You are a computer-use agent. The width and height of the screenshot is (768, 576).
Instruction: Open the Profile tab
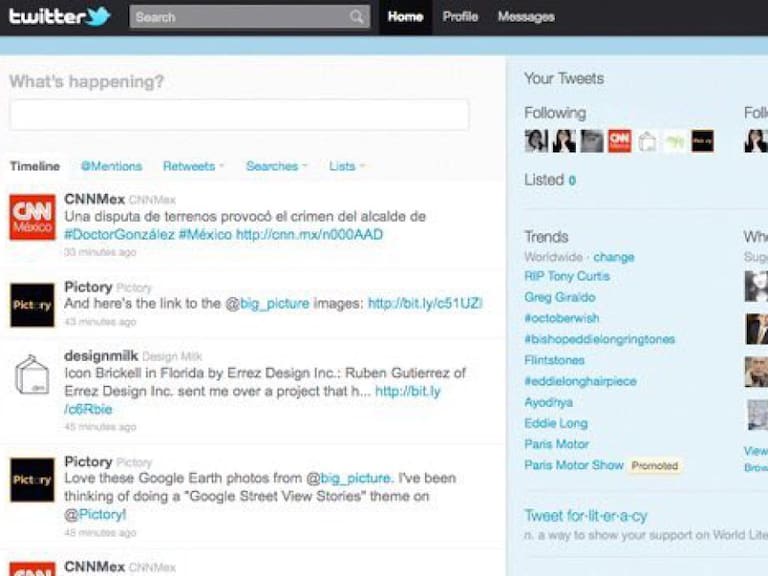coord(460,17)
